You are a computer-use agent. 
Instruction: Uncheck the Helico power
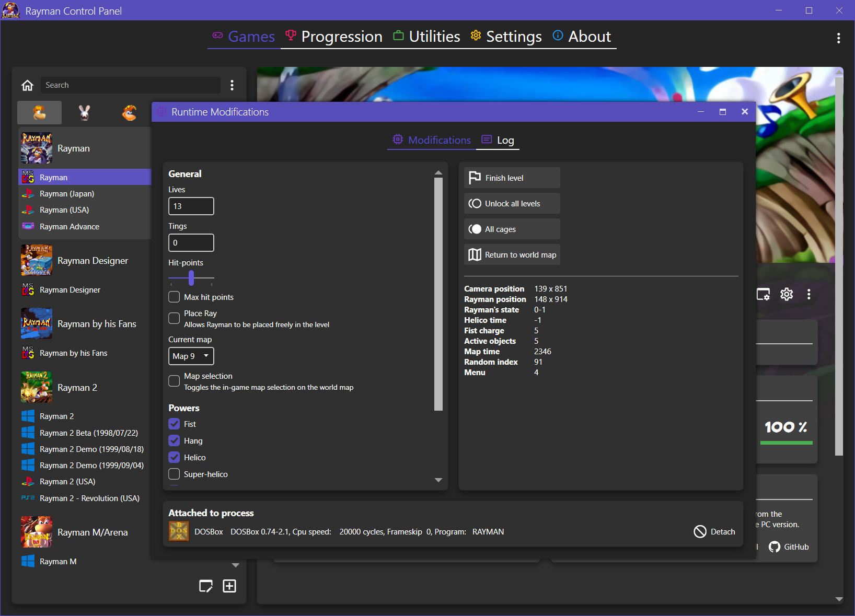tap(174, 457)
